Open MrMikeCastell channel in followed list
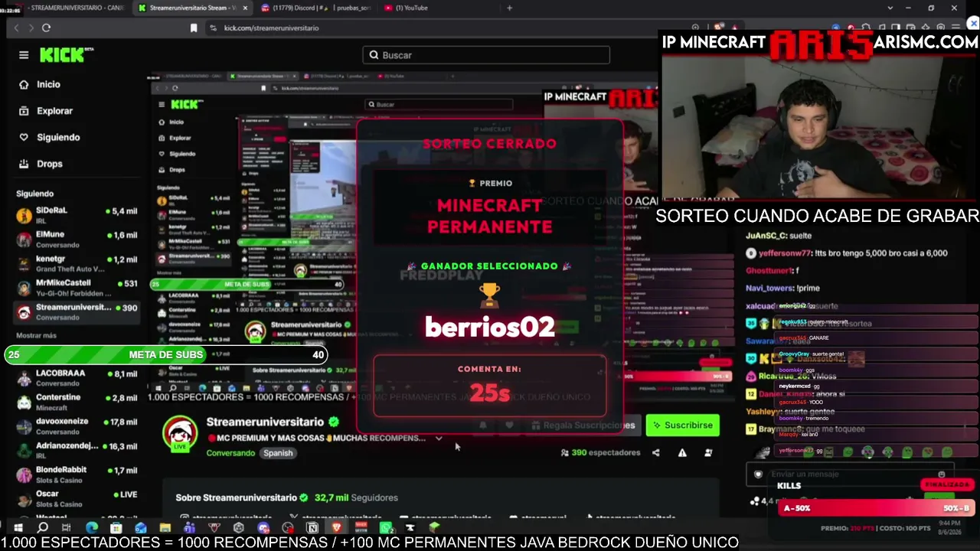This screenshot has height=551, width=980. [x=77, y=288]
